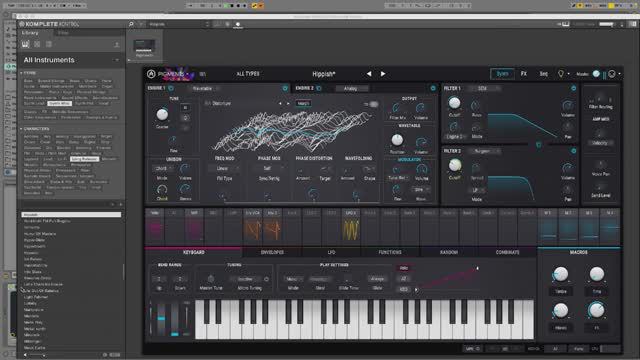Open the FX page tab
Screen dimensions: 640x360
tap(524, 74)
